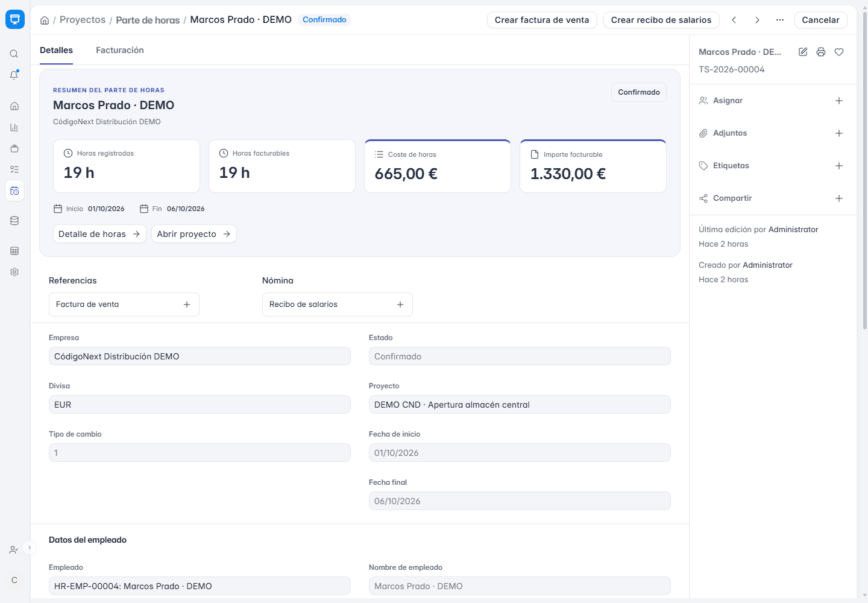Open the Parte de horas breadcrumb

(148, 20)
